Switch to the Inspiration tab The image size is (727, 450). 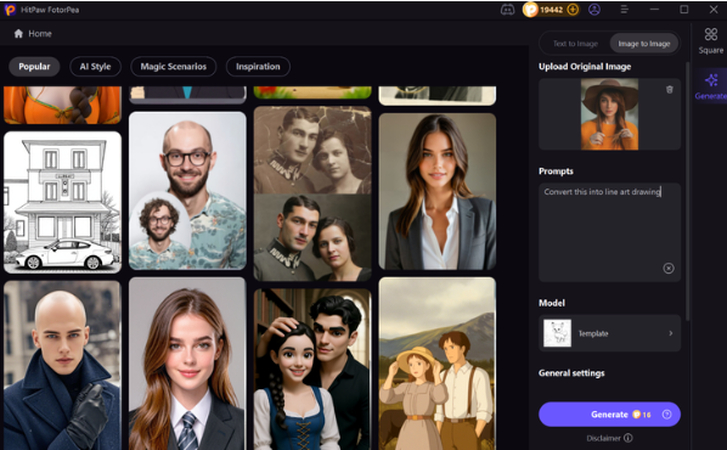click(x=258, y=67)
